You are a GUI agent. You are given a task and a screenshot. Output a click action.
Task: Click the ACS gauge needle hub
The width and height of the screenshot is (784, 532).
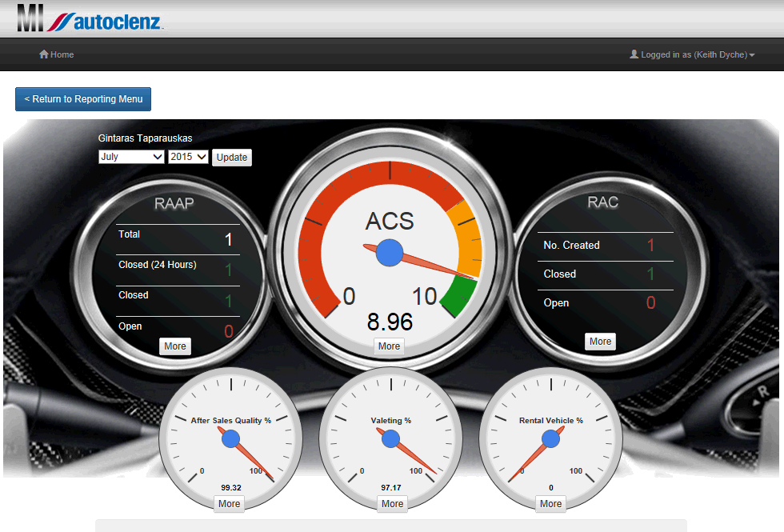point(390,253)
